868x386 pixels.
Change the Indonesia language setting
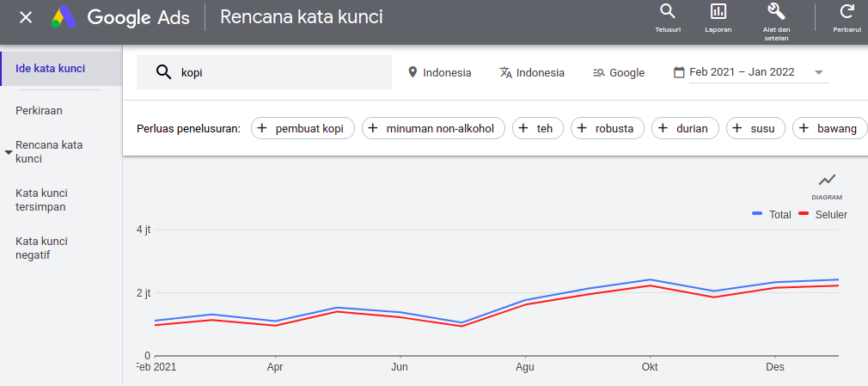point(532,72)
